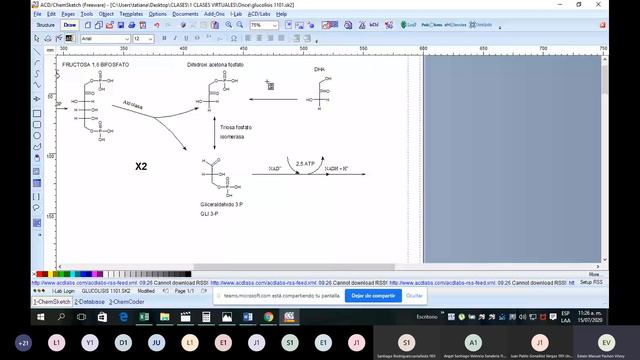The height and width of the screenshot is (360, 640).
Task: Select the Ellipse tool
Action: (37, 136)
